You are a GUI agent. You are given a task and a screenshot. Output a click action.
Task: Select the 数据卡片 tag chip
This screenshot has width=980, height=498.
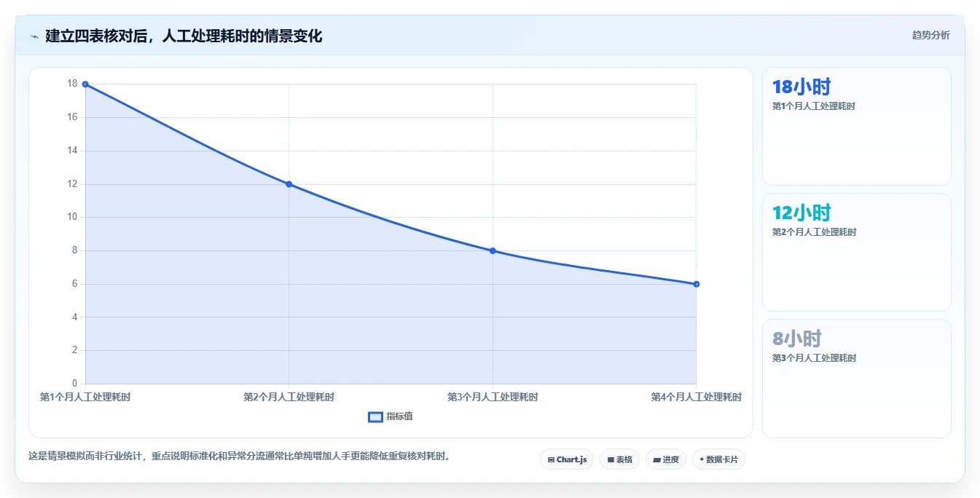pyautogui.click(x=718, y=459)
